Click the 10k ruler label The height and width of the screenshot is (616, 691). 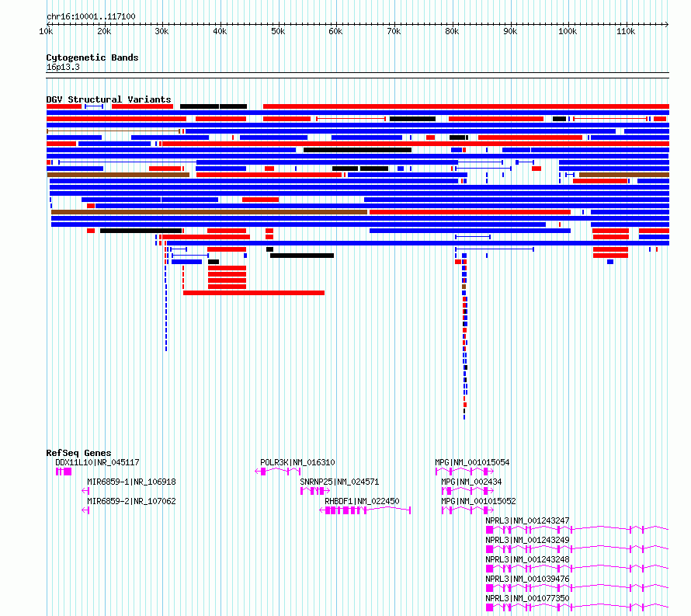(46, 31)
